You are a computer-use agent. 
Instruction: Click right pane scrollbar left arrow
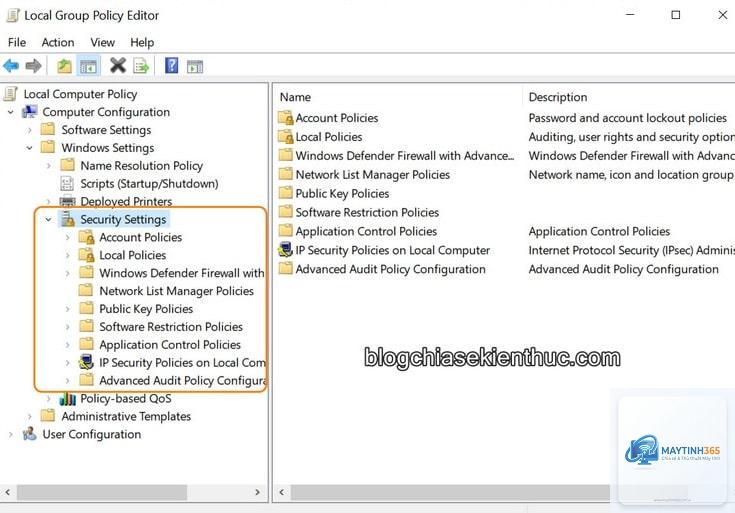coord(282,492)
